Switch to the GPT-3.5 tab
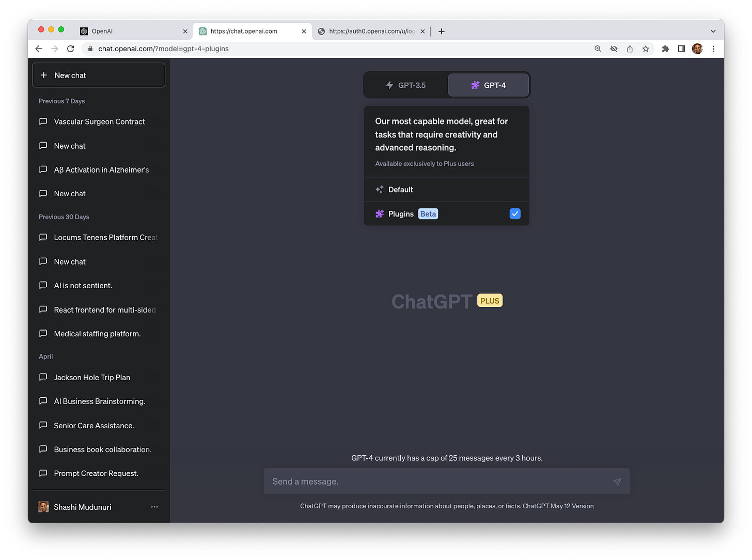 coord(406,85)
